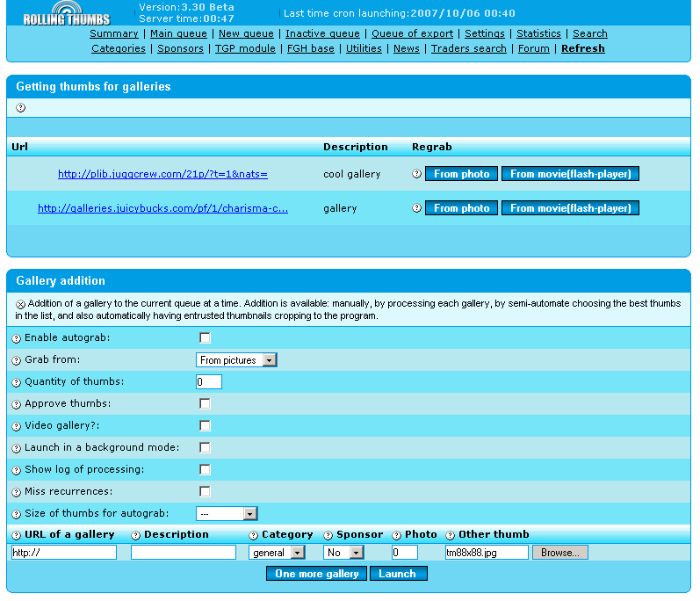
Task: Open help for Size of thumbs for autograb
Action: [x=17, y=514]
